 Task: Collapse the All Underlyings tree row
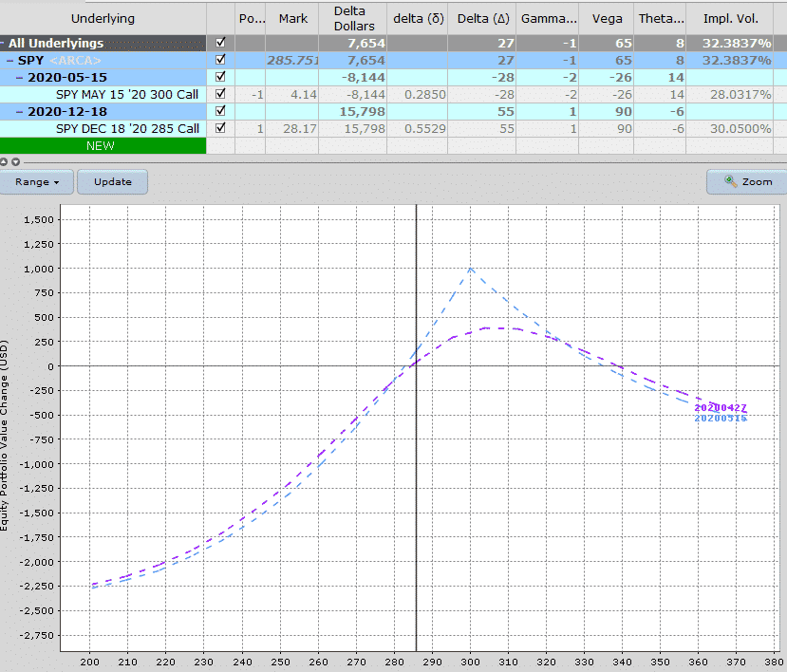click(3, 43)
